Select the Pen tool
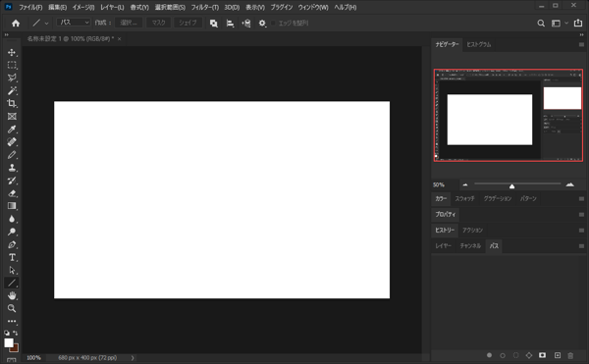This screenshot has height=364, width=589. (12, 244)
